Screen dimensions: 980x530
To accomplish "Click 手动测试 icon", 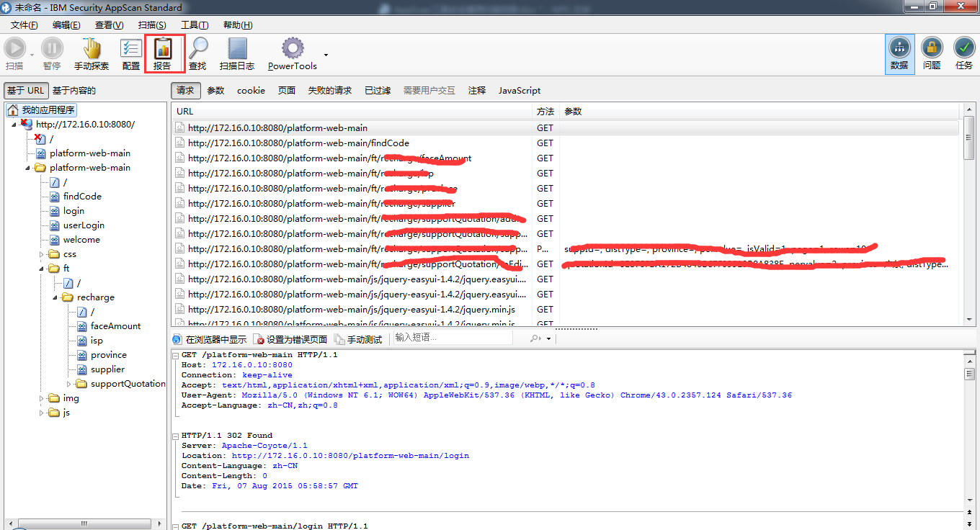I will point(339,339).
